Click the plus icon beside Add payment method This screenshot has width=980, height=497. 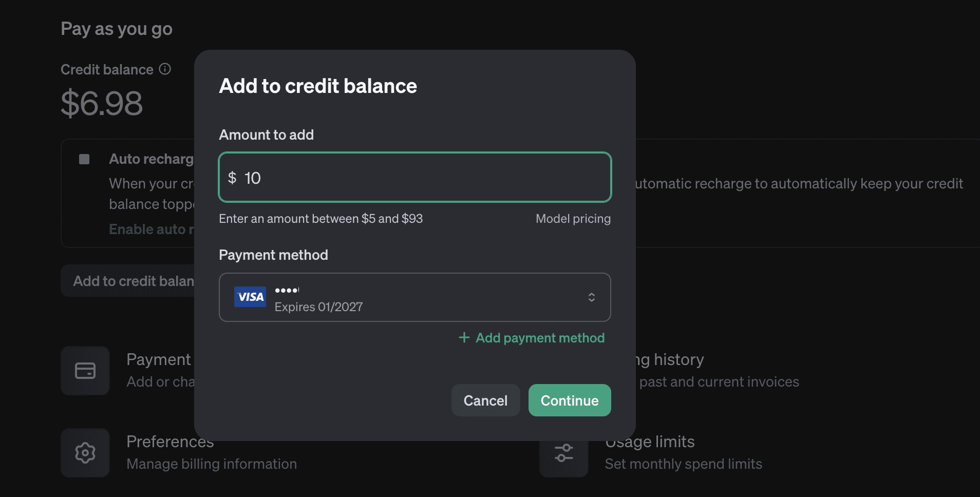(x=464, y=337)
